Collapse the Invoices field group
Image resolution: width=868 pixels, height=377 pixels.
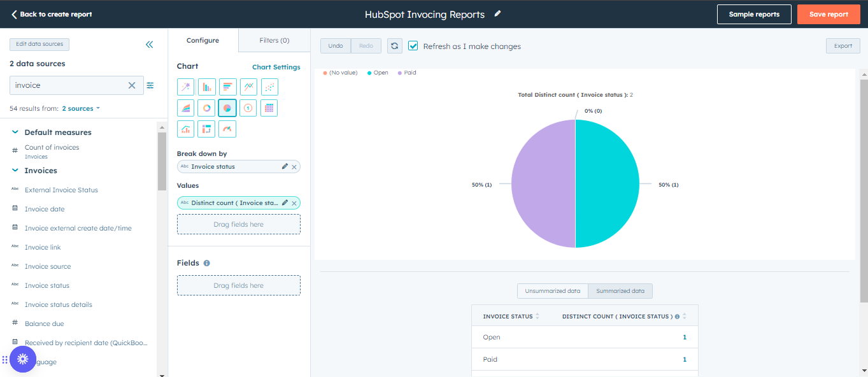[14, 170]
